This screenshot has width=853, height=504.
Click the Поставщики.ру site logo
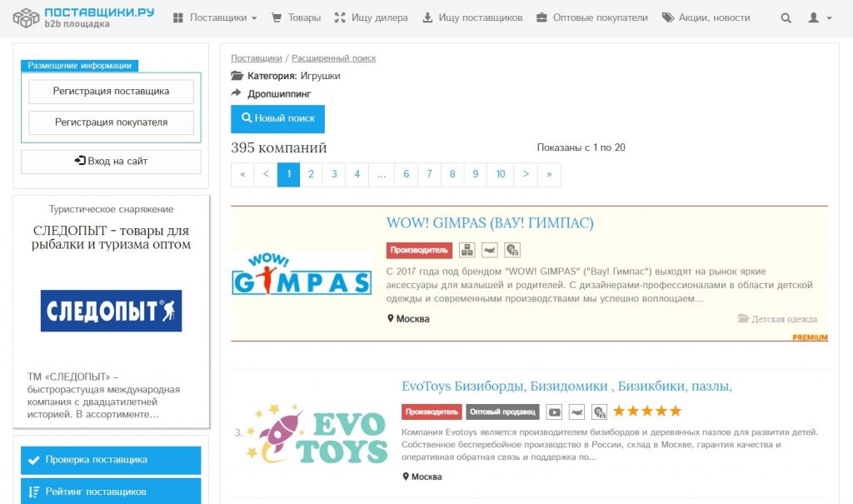(x=84, y=17)
